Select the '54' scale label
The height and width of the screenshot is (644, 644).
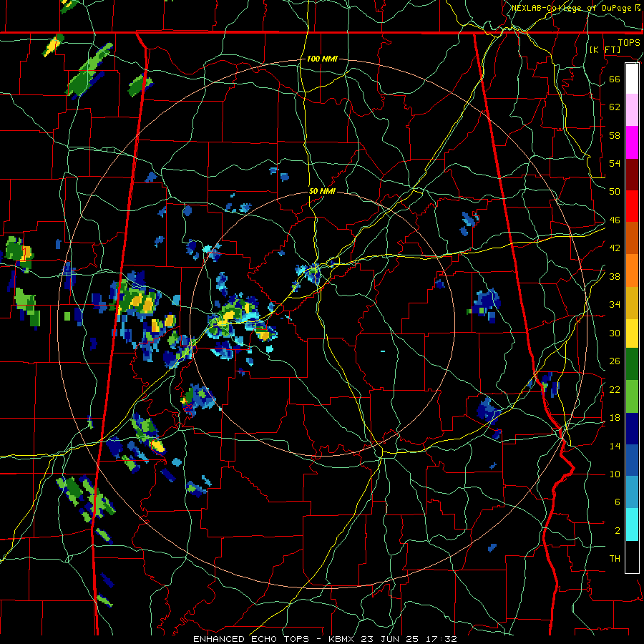pyautogui.click(x=615, y=163)
